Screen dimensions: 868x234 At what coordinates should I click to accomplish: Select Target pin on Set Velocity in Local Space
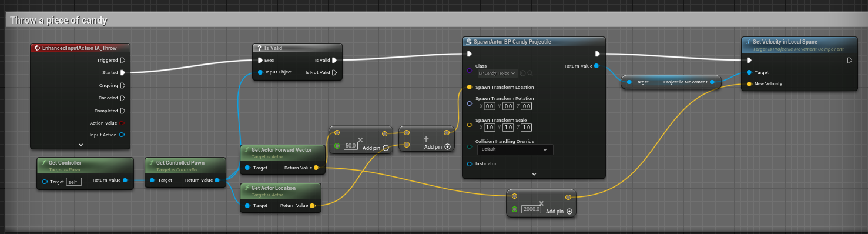point(749,72)
